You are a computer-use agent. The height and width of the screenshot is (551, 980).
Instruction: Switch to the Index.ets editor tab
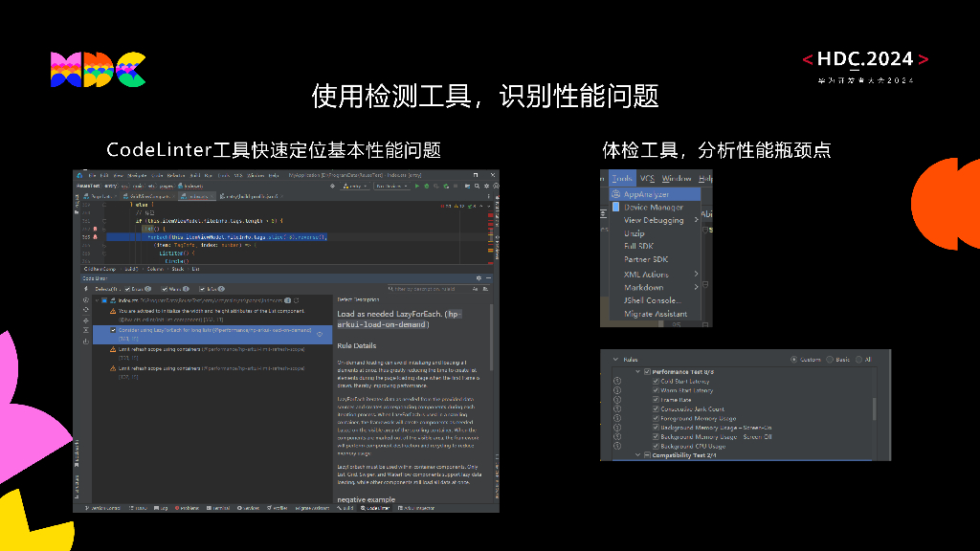point(195,196)
